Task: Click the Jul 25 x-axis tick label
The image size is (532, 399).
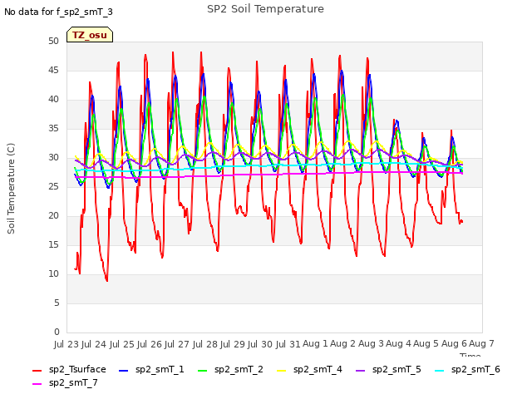Action: [x=121, y=344]
